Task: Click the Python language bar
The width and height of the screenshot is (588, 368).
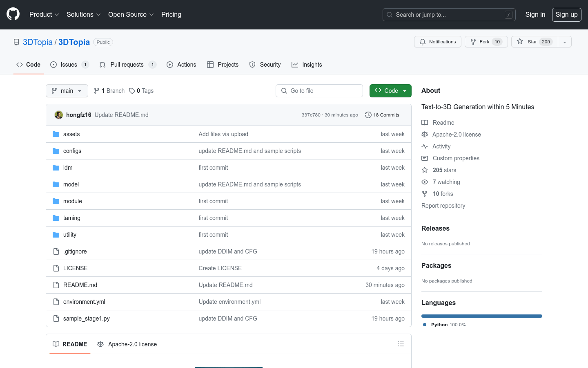Action: [482, 316]
